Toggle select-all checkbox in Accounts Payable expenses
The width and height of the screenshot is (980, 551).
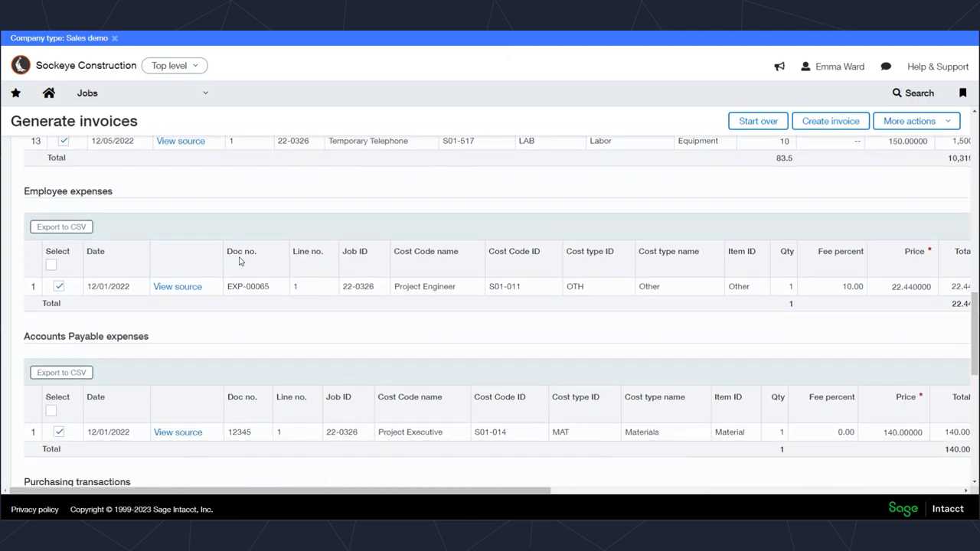51,410
